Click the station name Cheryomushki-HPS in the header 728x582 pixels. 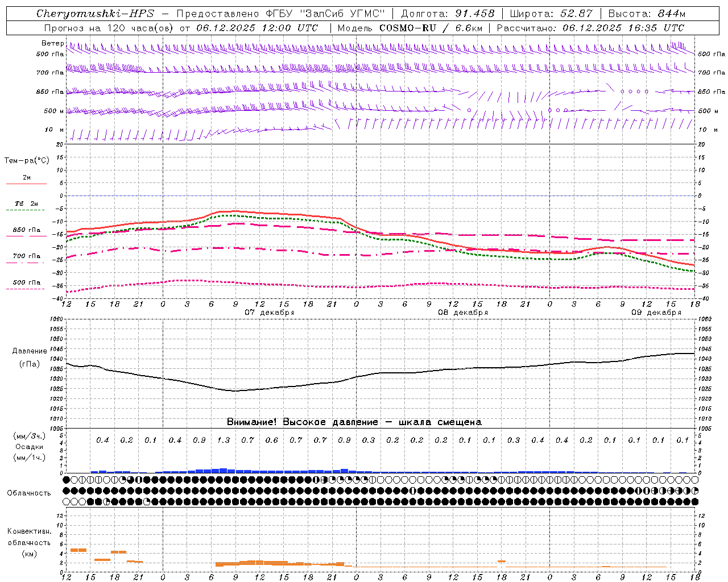(x=95, y=14)
